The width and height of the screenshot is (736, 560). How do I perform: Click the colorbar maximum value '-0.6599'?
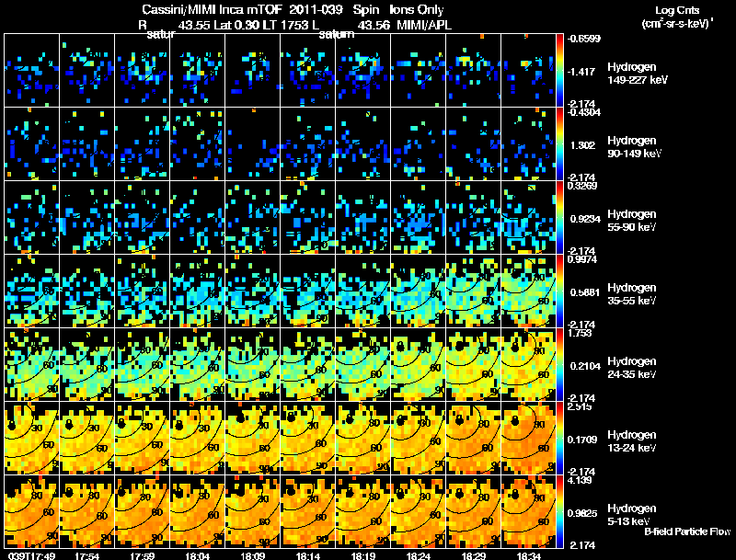[x=583, y=39]
